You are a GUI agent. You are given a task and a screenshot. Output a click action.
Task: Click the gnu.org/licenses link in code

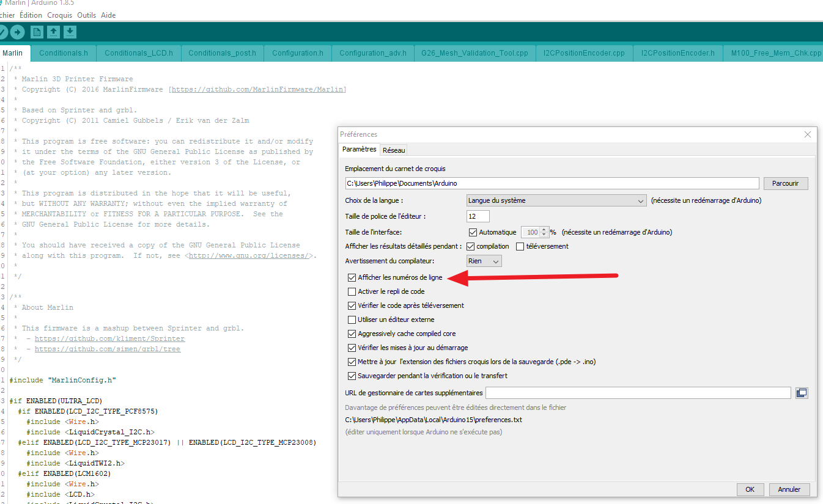[x=249, y=256]
